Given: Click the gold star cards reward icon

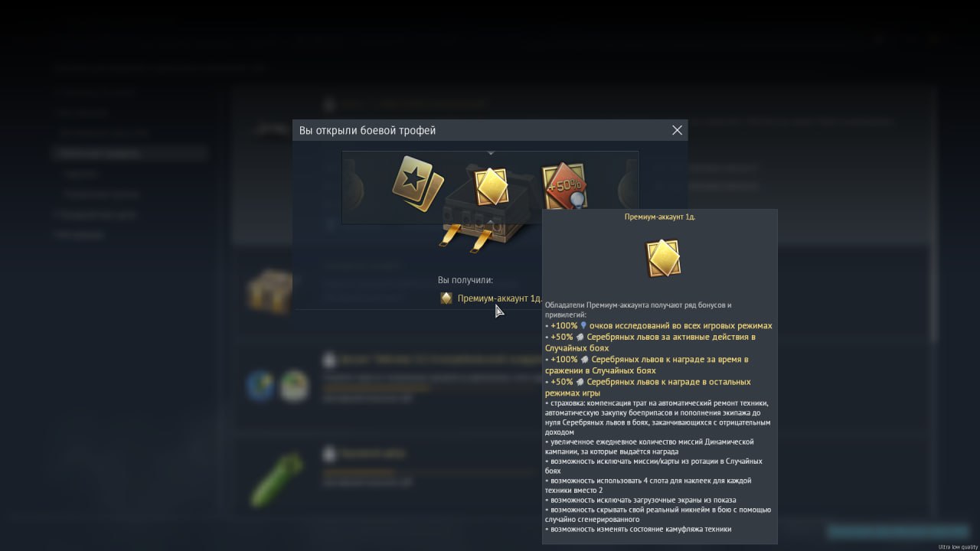Looking at the screenshot, I should pyautogui.click(x=417, y=184).
